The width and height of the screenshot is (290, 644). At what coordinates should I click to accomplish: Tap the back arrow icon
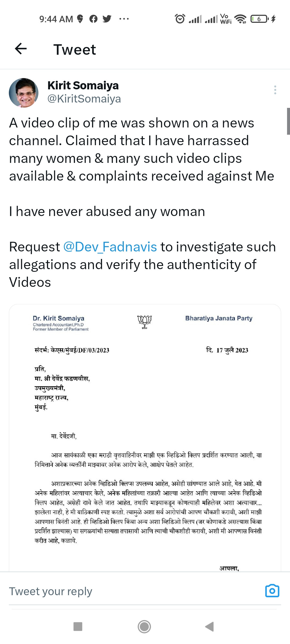coord(21,49)
